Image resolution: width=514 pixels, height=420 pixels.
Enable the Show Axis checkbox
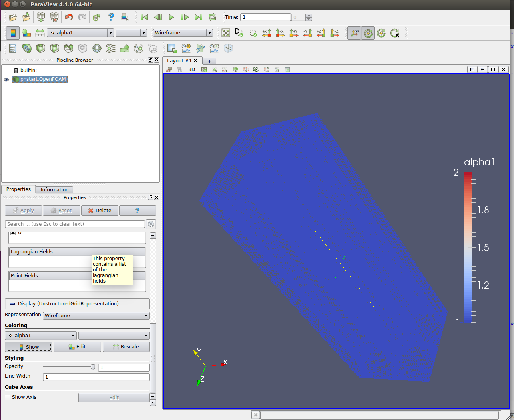tap(8, 397)
